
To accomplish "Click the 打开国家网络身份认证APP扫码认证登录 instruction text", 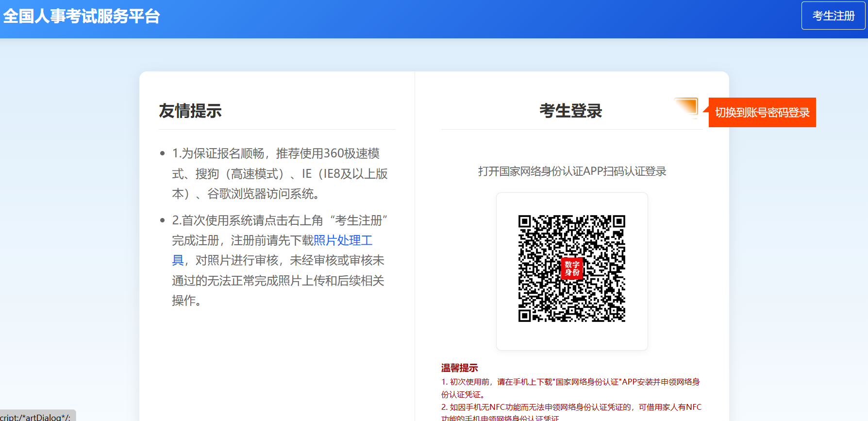I will point(572,171).
